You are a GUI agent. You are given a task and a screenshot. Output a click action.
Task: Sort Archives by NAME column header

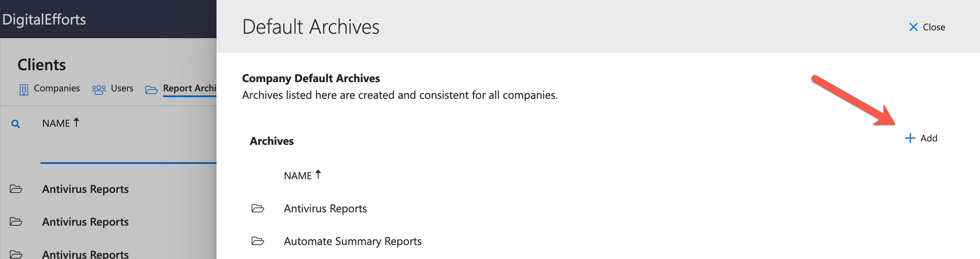[302, 175]
